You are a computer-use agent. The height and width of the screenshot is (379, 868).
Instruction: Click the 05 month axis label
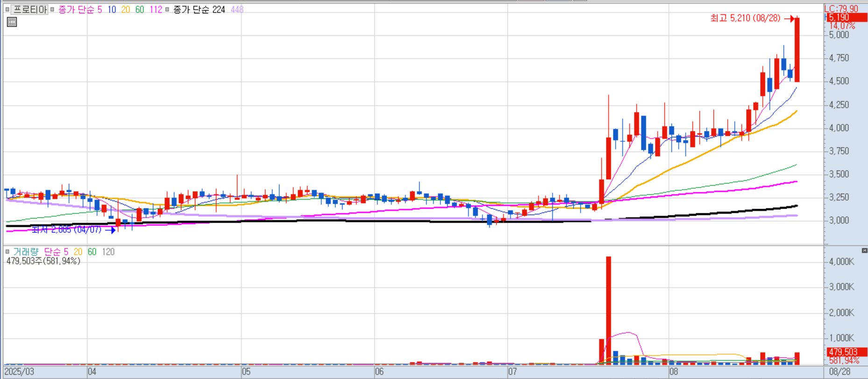246,372
